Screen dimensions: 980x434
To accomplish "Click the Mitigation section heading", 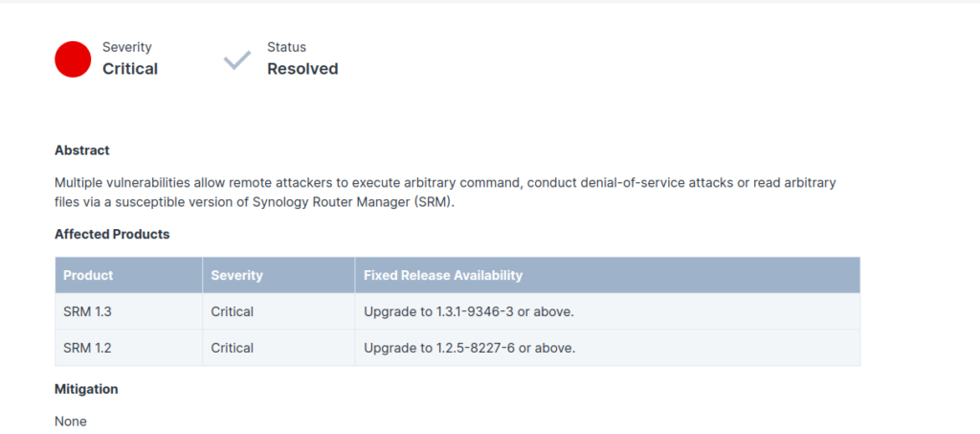I will [x=86, y=389].
